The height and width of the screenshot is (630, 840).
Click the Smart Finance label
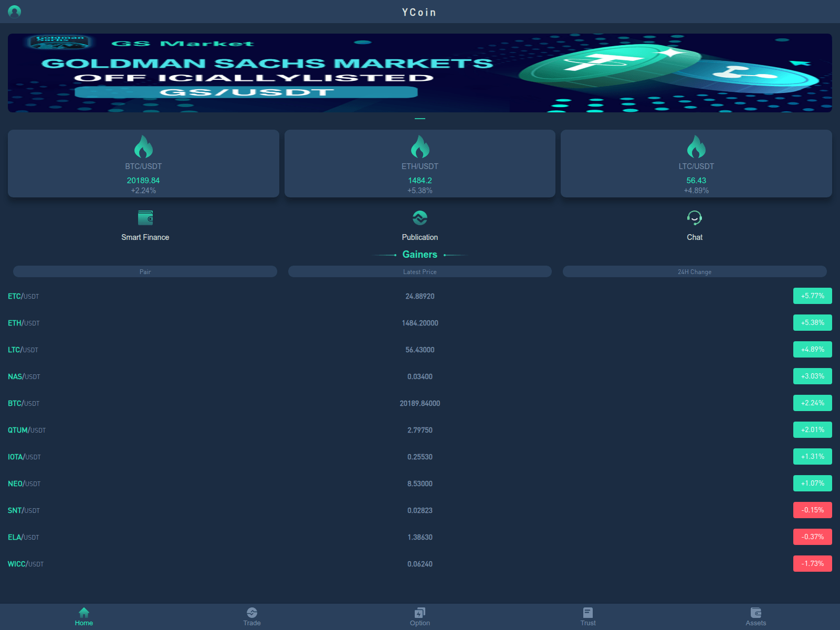145,237
